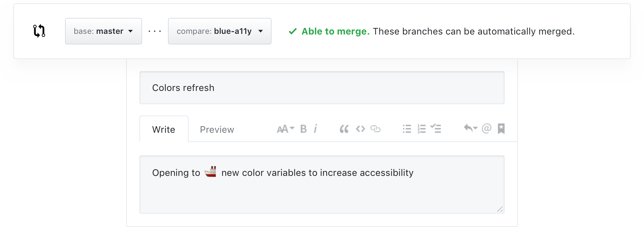Insert a blockquote
644x227 pixels.
[344, 129]
